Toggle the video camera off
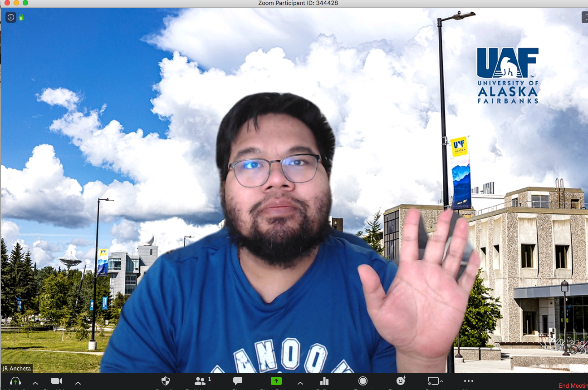 (x=57, y=381)
